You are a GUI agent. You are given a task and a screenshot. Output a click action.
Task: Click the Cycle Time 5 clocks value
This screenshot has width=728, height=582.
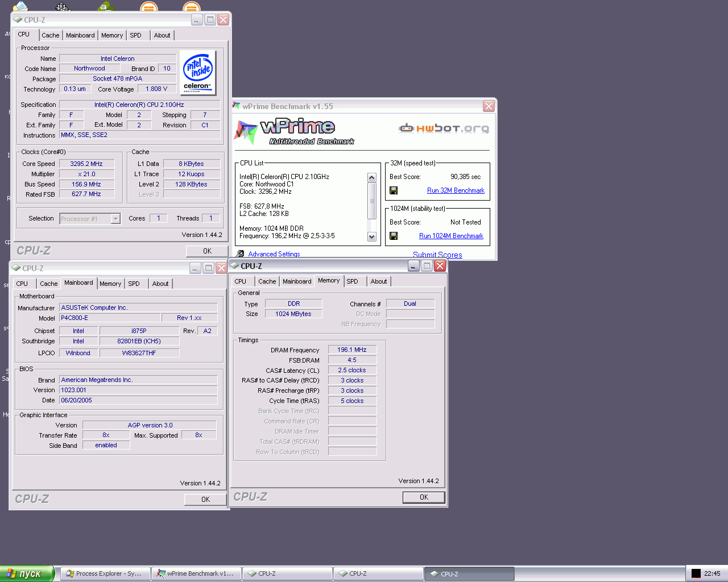[352, 401]
